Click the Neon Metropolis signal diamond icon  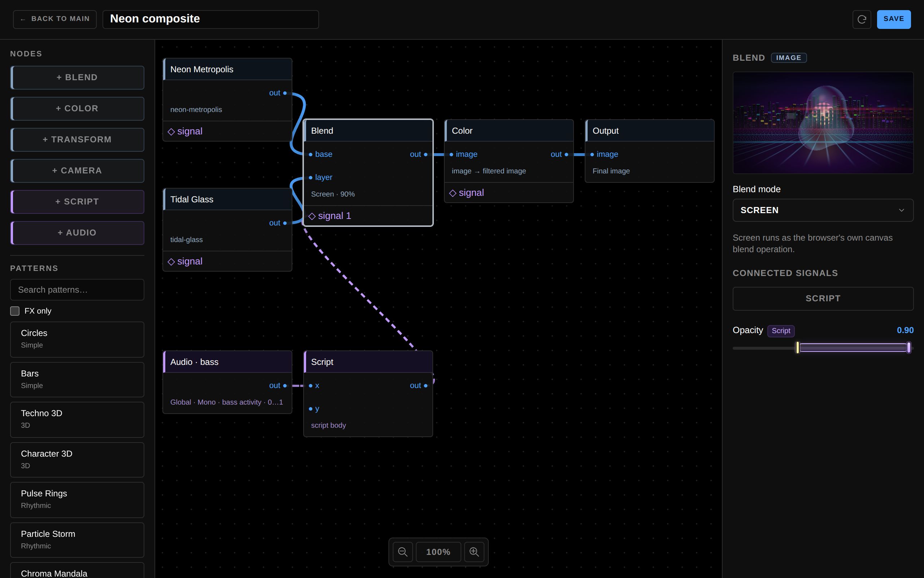pyautogui.click(x=171, y=131)
